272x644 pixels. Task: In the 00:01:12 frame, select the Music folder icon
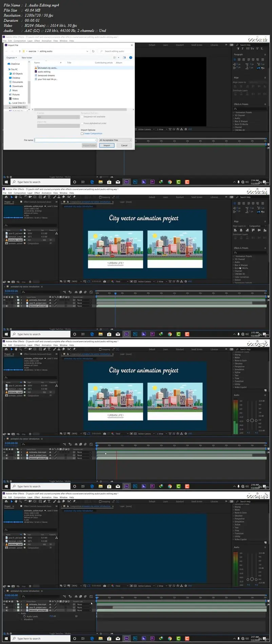(11, 90)
